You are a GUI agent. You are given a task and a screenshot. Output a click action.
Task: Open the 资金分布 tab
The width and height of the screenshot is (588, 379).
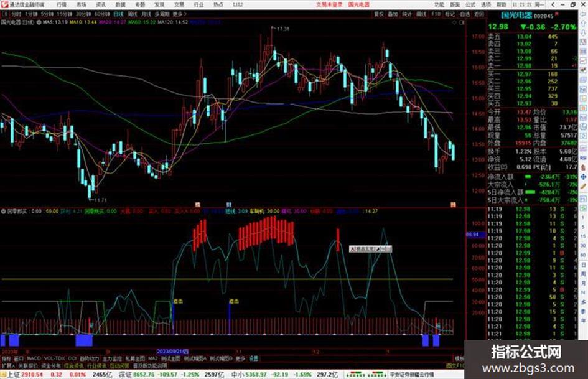coord(51,365)
